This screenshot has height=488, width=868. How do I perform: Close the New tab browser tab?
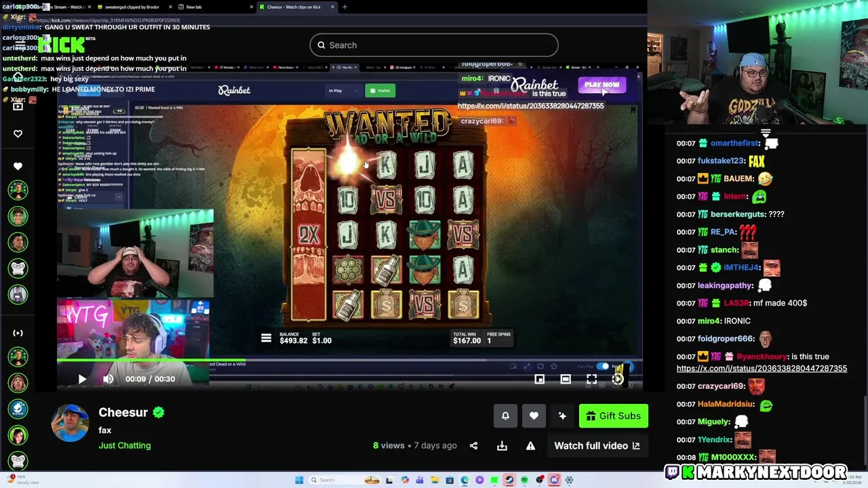pos(252,7)
